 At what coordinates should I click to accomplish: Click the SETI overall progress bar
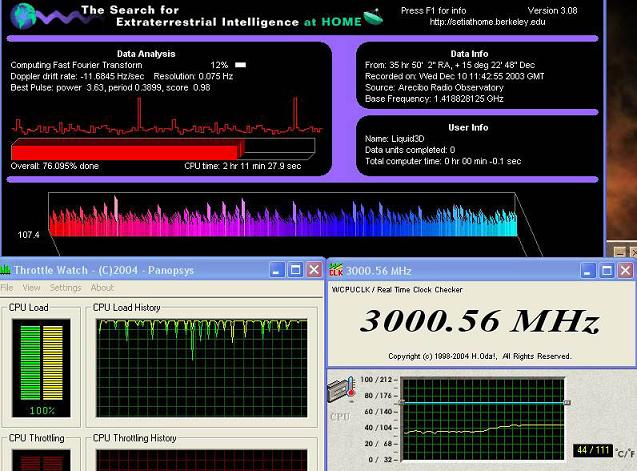pyautogui.click(x=163, y=149)
